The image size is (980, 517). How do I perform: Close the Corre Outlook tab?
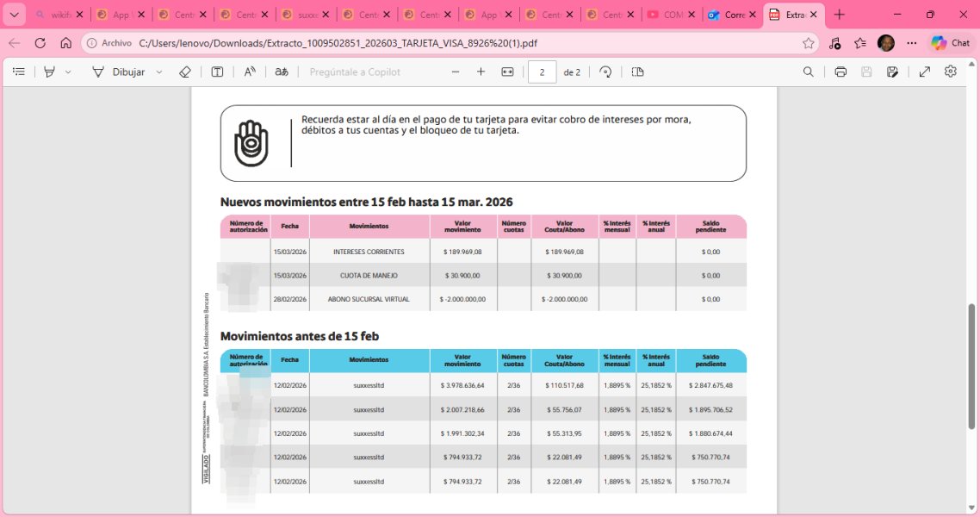pos(753,15)
